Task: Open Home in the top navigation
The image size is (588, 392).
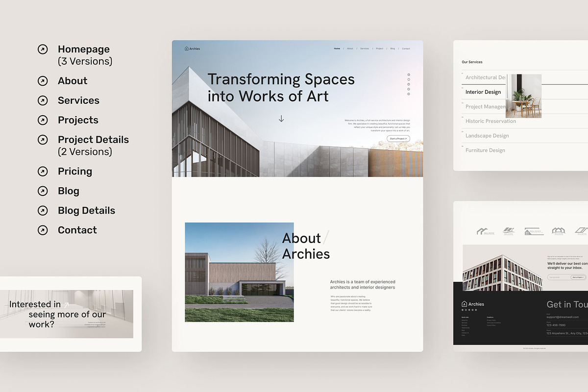Action: tap(337, 49)
